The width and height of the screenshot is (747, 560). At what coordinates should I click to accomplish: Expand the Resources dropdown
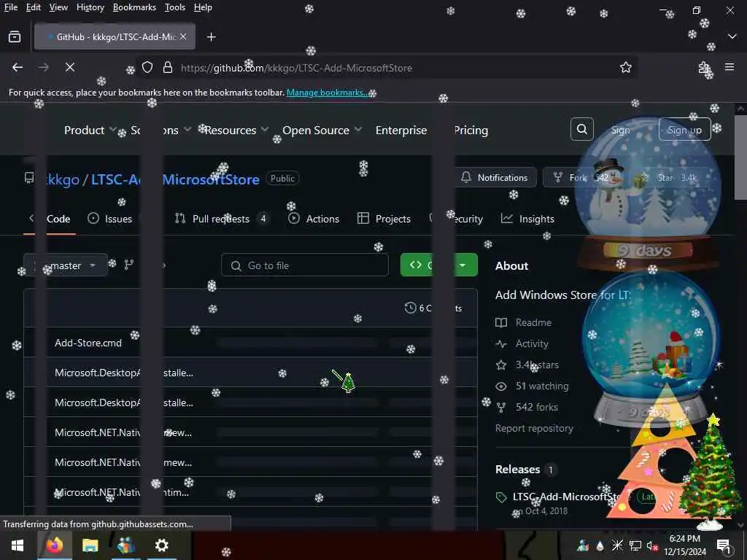pos(236,130)
